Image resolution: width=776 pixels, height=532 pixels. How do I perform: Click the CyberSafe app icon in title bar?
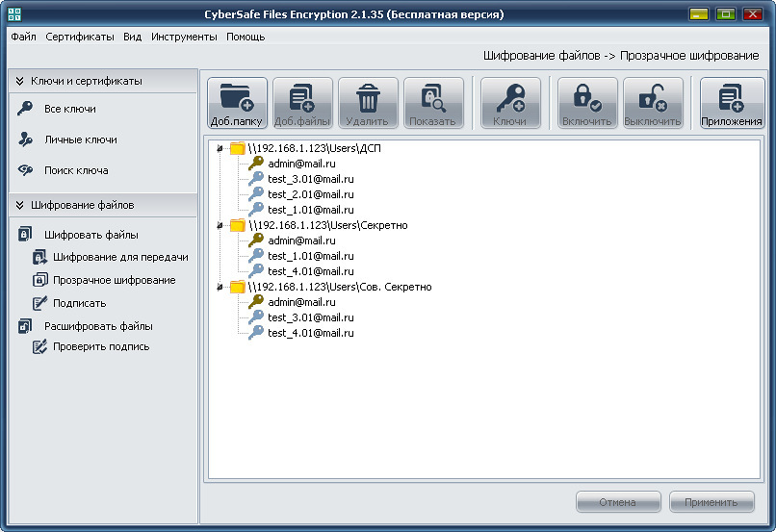[x=14, y=14]
